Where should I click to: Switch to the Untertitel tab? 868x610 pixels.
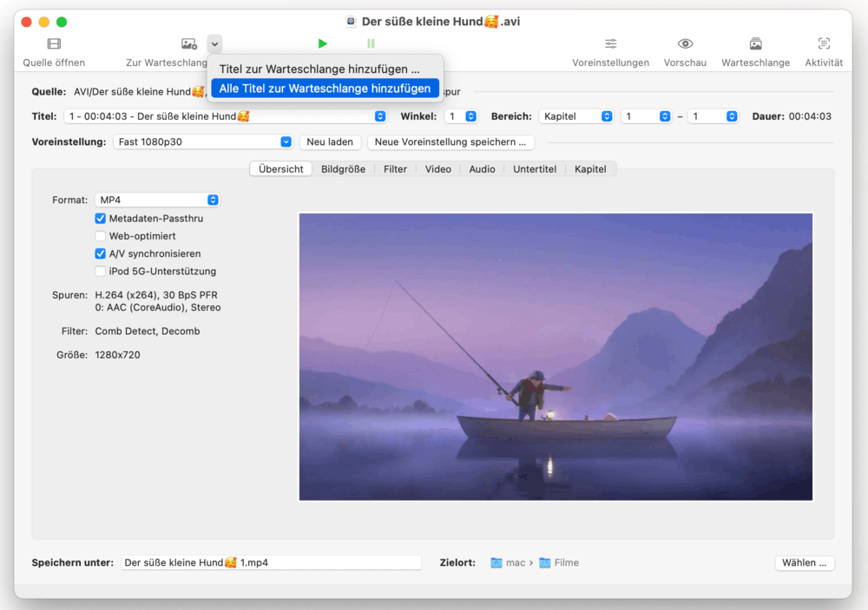tap(534, 169)
